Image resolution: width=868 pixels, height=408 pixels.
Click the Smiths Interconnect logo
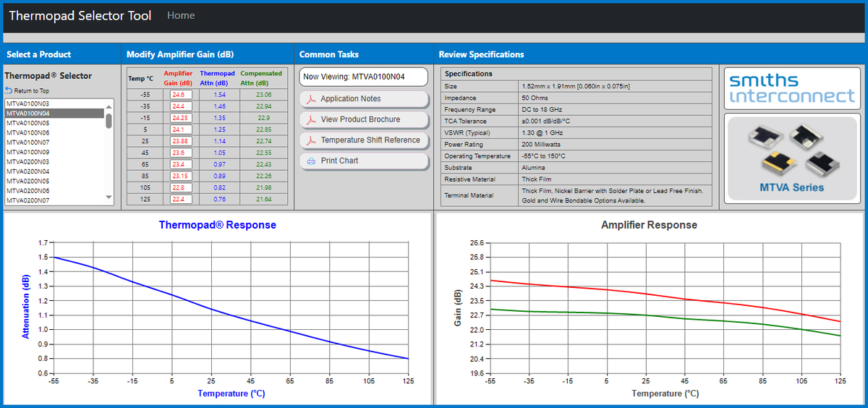click(x=791, y=88)
